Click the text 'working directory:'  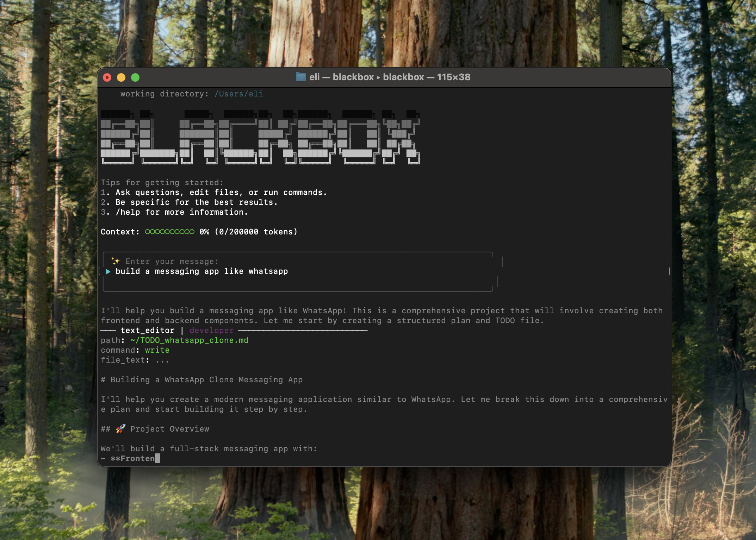pyautogui.click(x=165, y=94)
